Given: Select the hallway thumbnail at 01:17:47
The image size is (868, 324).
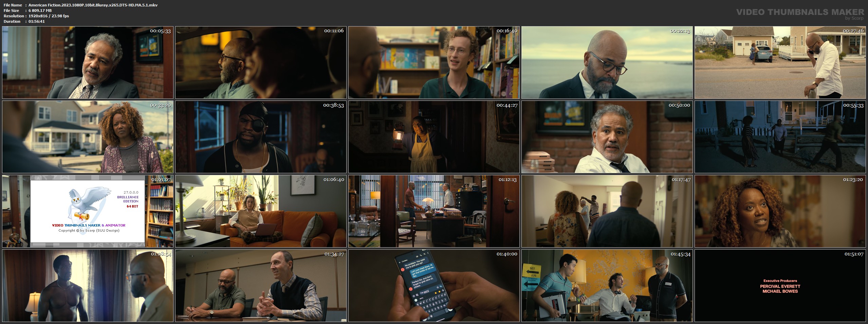Looking at the screenshot, I should [x=607, y=211].
